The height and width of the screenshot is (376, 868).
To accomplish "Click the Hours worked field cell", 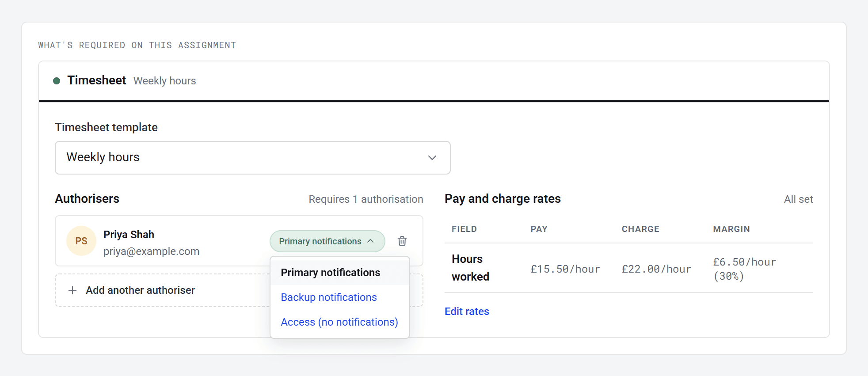I will pyautogui.click(x=470, y=268).
